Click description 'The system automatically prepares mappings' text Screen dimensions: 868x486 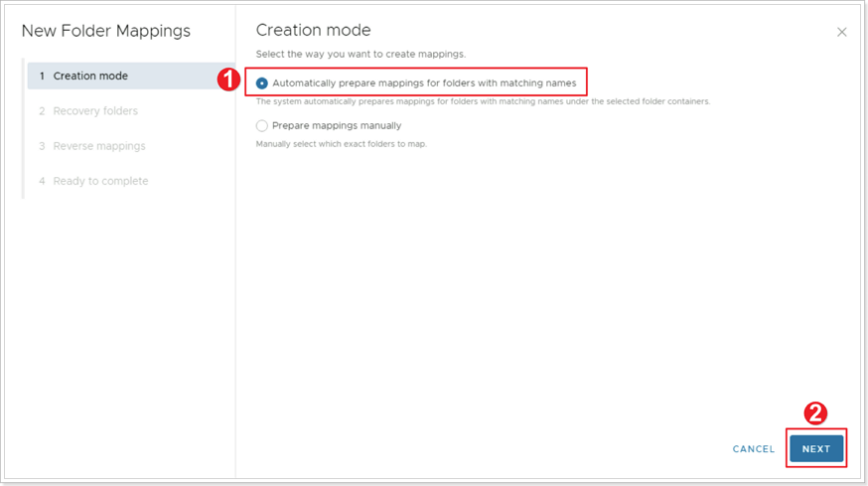483,101
